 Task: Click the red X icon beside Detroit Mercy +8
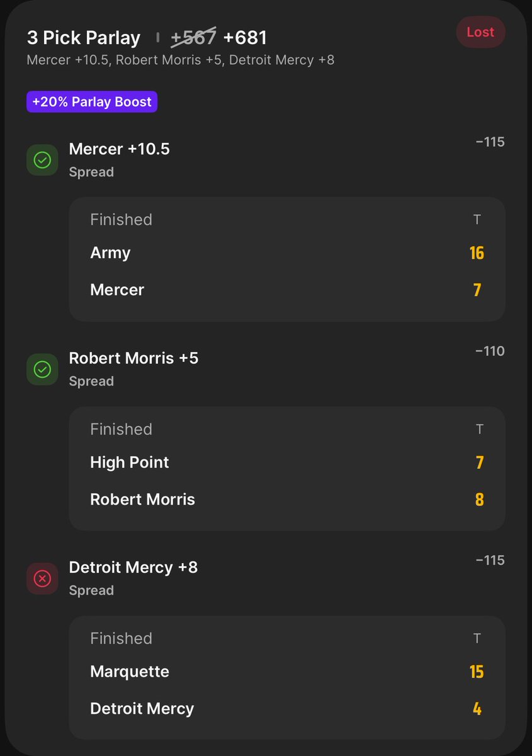pyautogui.click(x=42, y=578)
